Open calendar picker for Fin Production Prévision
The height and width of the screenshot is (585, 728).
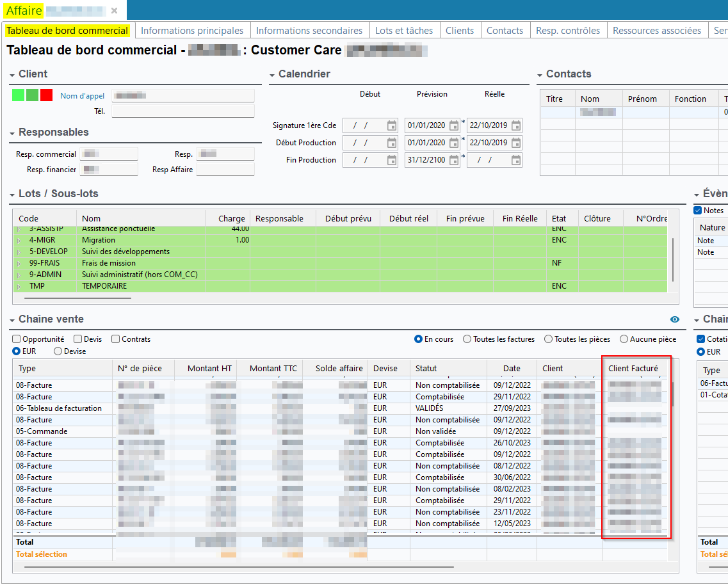click(x=454, y=160)
